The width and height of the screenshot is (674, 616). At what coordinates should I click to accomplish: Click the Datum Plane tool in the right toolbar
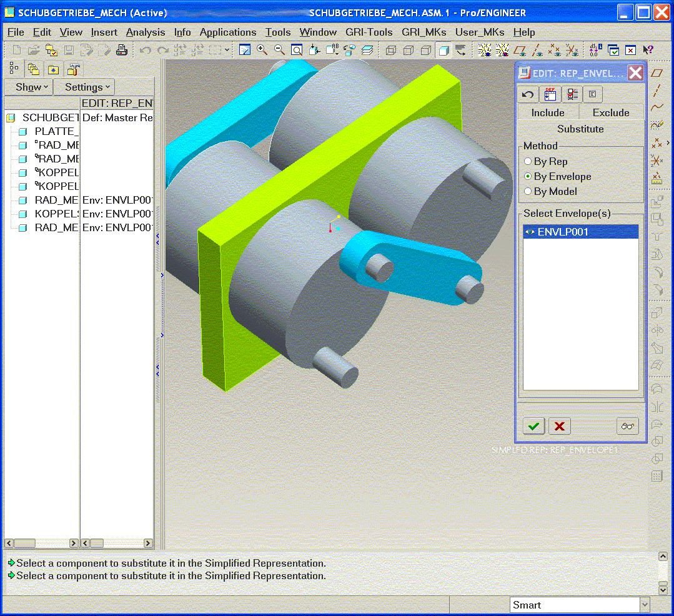[x=657, y=73]
